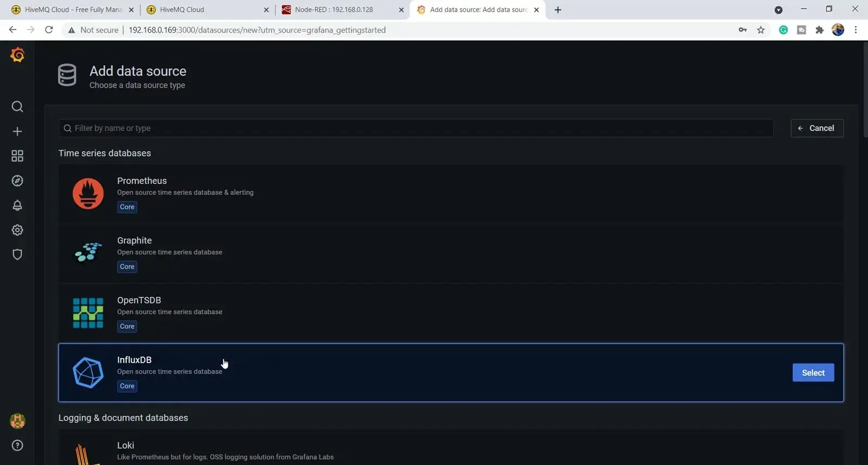Screen dimensions: 868x465
Task: Click the Core badge under Graphite
Action: [127, 266]
